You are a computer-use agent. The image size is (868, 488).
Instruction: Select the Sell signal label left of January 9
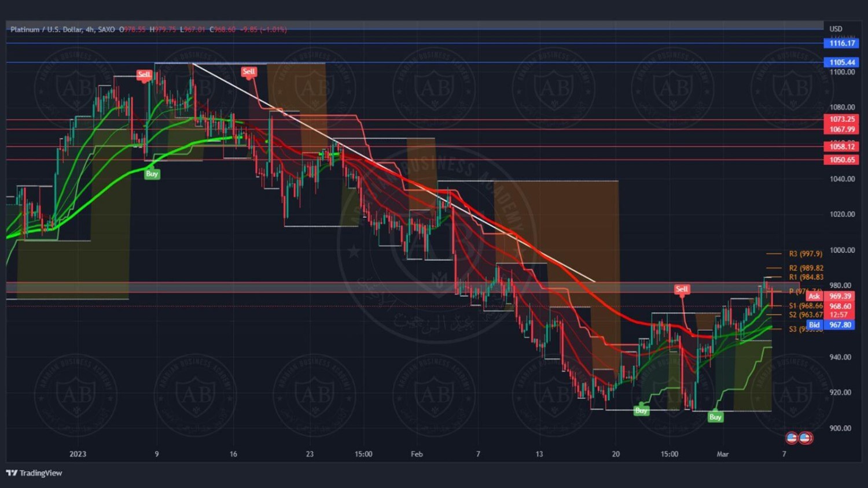click(x=144, y=74)
